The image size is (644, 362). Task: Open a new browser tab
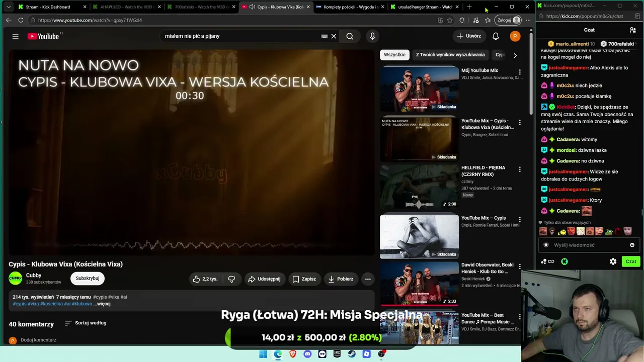pyautogui.click(x=469, y=7)
